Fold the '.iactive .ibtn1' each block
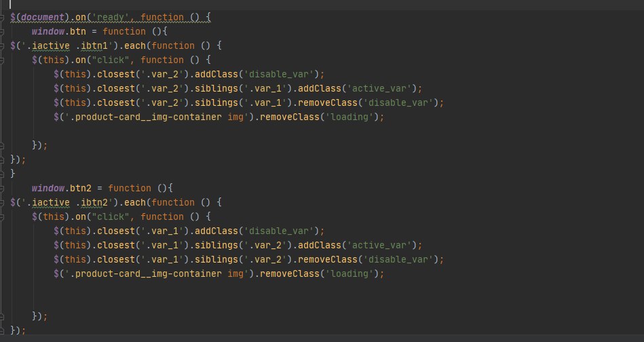The width and height of the screenshot is (644, 342). pos(1,46)
